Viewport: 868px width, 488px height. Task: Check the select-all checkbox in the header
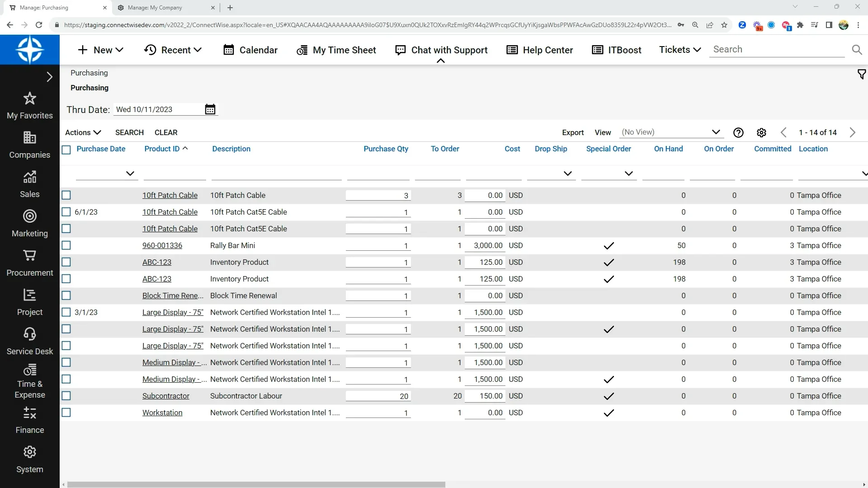66,150
